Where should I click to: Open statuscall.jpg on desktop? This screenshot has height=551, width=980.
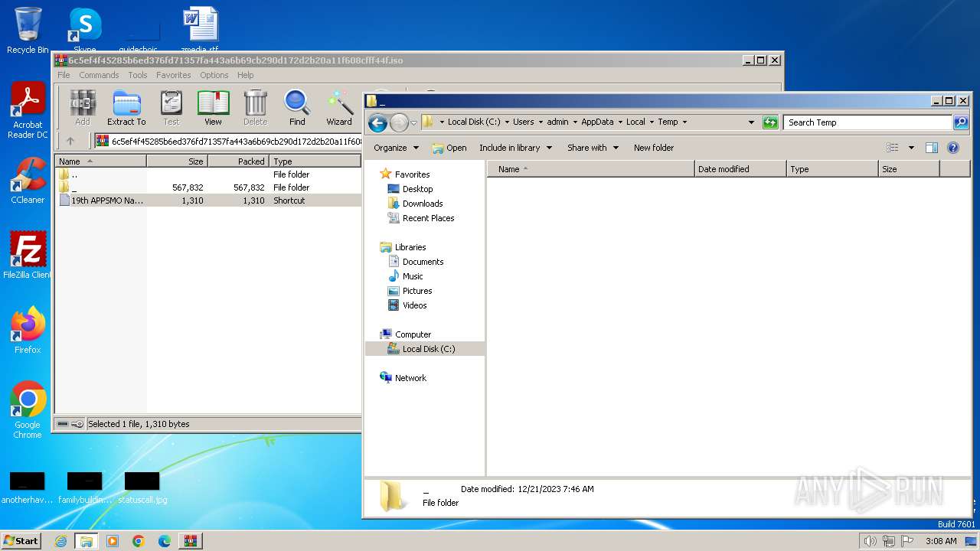(x=142, y=488)
